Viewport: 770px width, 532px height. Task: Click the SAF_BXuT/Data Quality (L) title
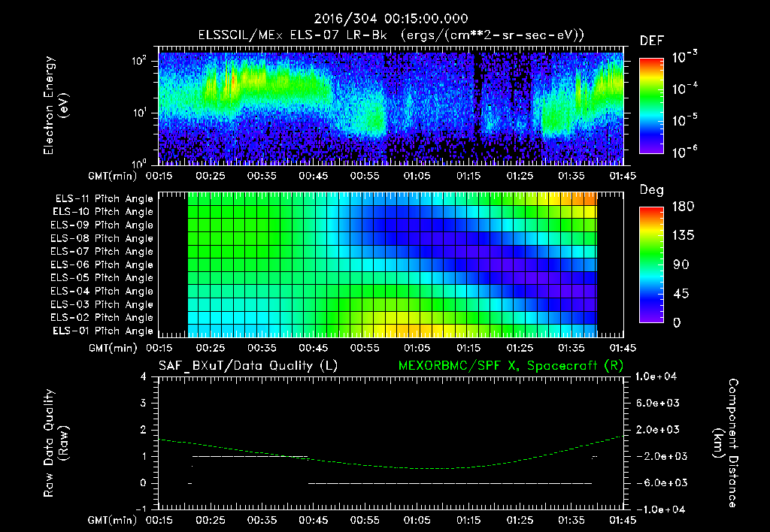coord(248,366)
